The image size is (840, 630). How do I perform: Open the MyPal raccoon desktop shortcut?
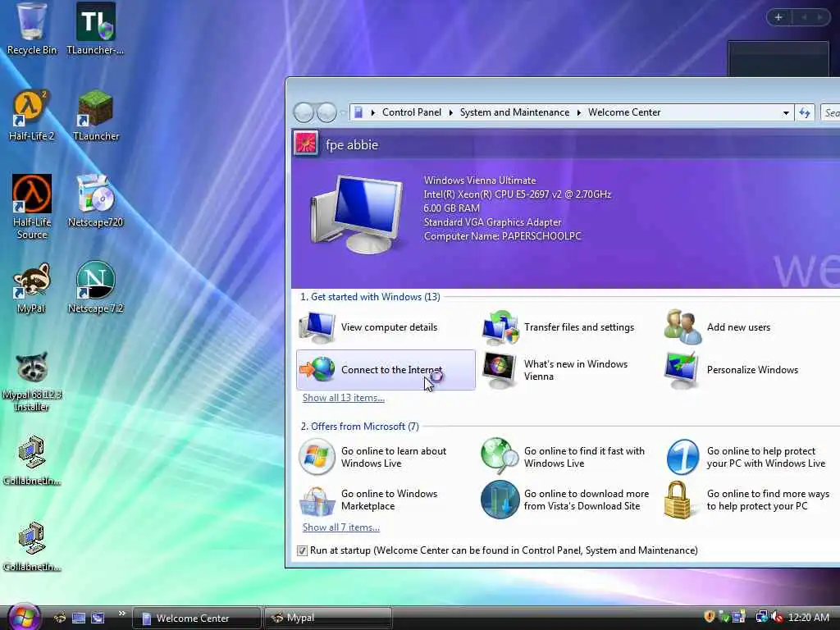tap(32, 288)
